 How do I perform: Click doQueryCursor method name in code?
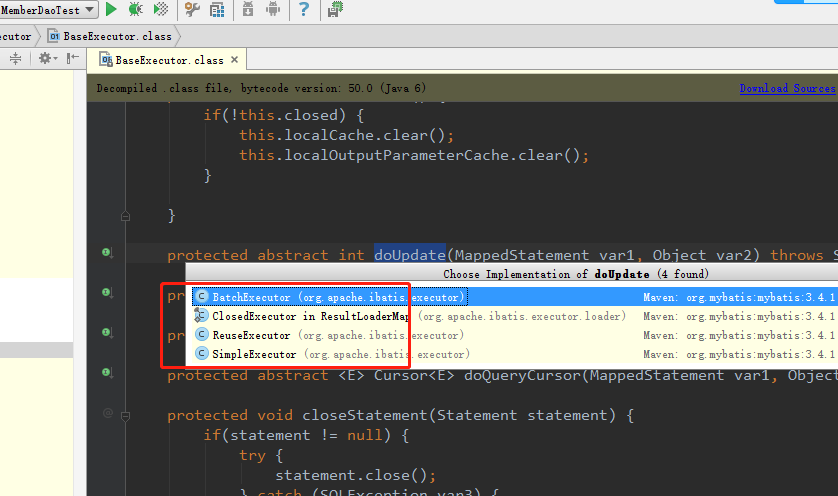click(x=522, y=375)
